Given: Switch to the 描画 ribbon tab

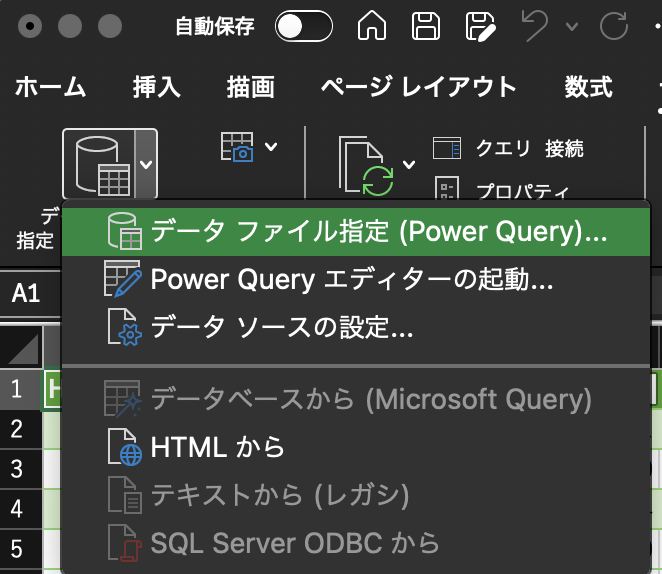Looking at the screenshot, I should tap(251, 87).
